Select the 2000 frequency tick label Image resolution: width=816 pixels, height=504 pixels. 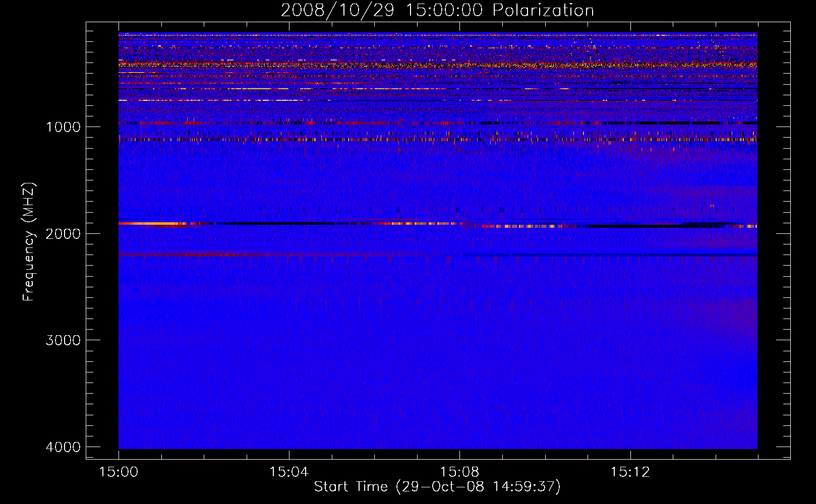(63, 233)
